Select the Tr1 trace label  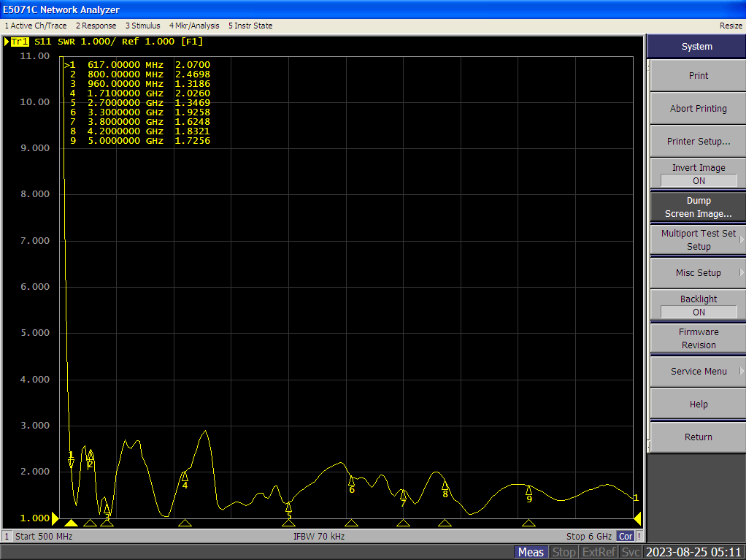(20, 42)
